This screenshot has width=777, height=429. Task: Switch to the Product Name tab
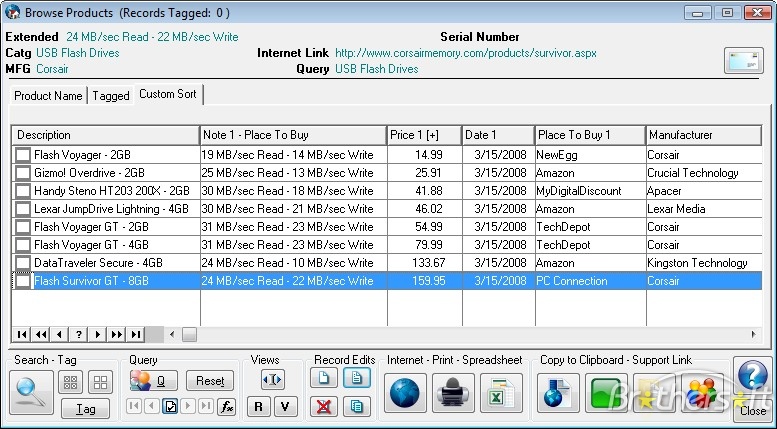tap(48, 96)
